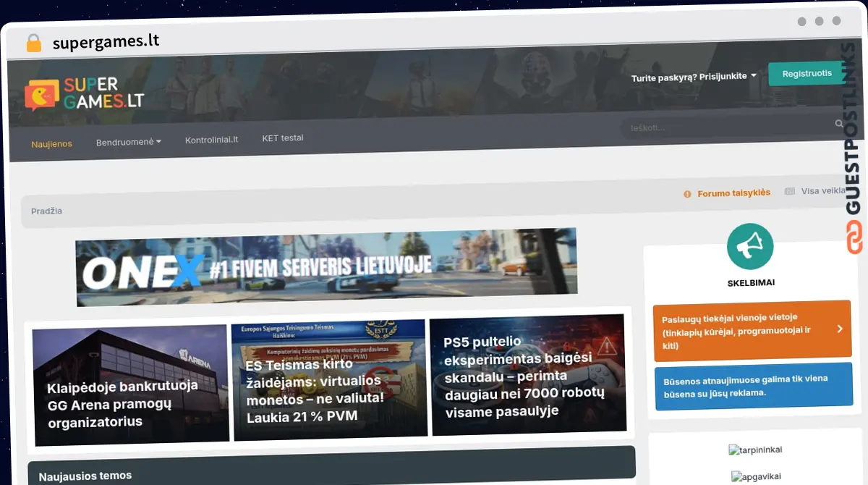868x485 pixels.
Task: Click the Pradžia breadcrumb
Action: [x=46, y=211]
